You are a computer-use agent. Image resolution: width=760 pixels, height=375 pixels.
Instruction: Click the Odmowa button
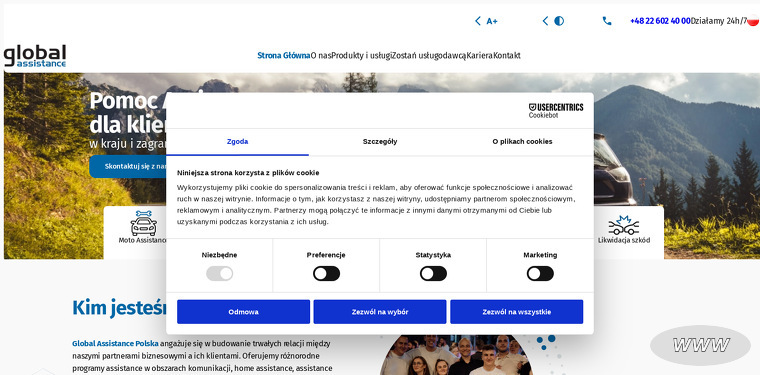[x=243, y=312]
